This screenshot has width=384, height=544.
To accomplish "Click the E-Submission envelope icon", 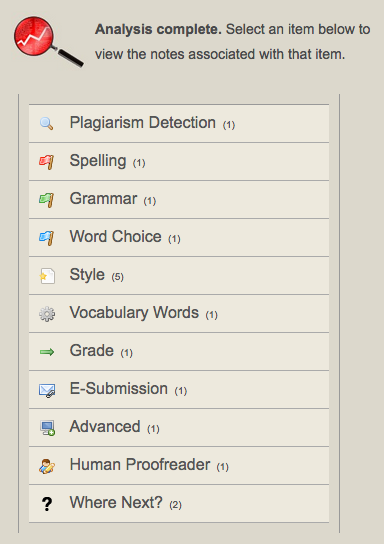I will [47, 390].
